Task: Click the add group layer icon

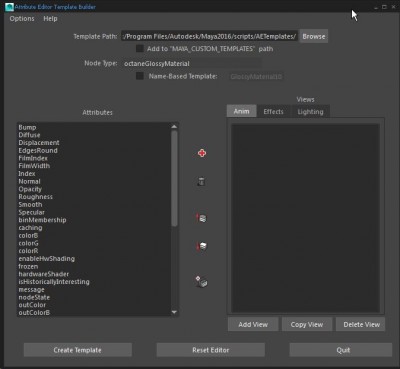Action: [201, 282]
